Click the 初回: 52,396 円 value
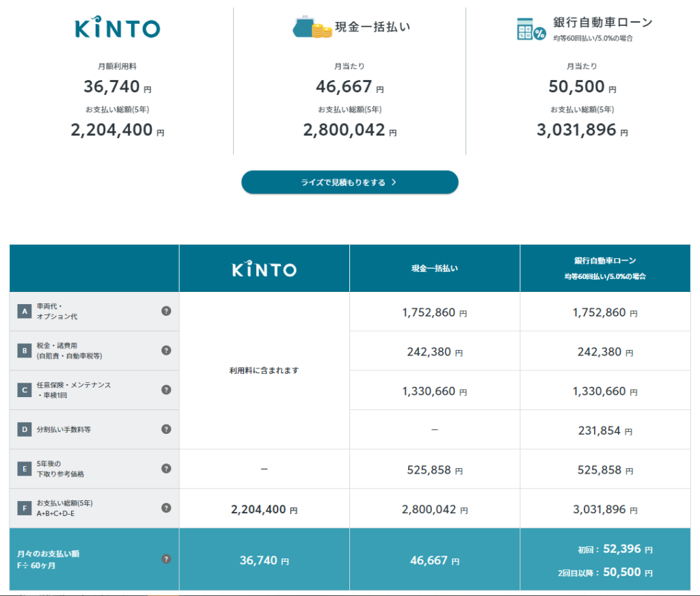Image resolution: width=700 pixels, height=596 pixels. 615,549
